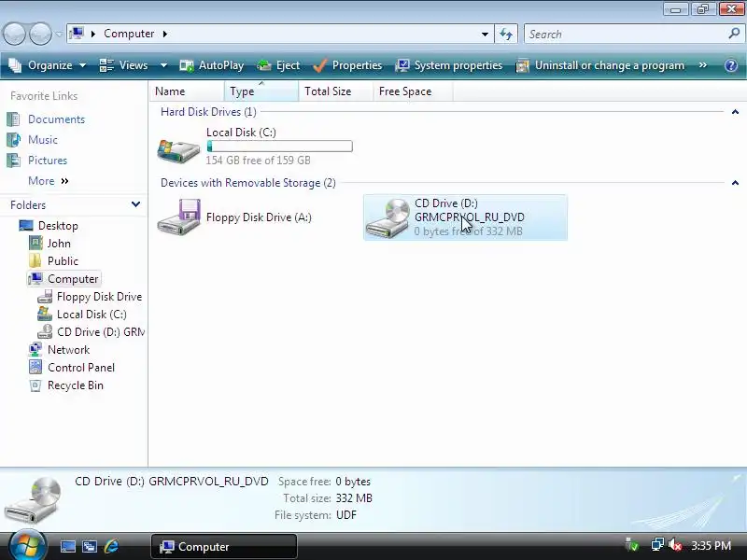Open System properties from toolbar
The height and width of the screenshot is (560, 747).
(x=449, y=65)
